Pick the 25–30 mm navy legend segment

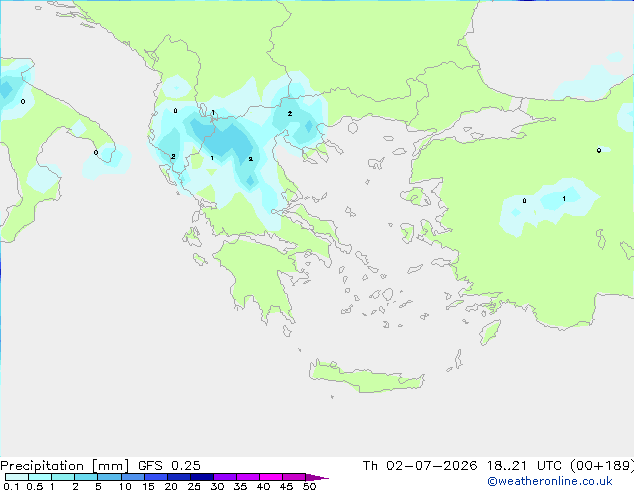201,477
